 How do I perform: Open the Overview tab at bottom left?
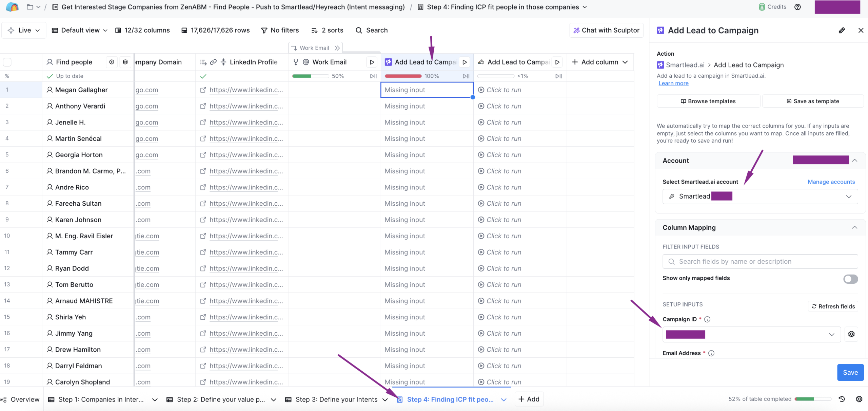tap(20, 399)
